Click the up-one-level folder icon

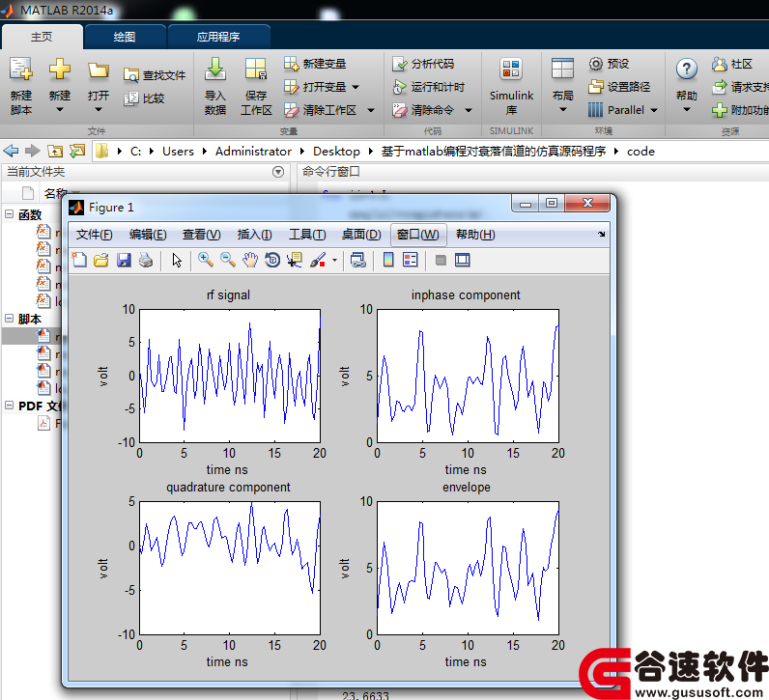[54, 151]
